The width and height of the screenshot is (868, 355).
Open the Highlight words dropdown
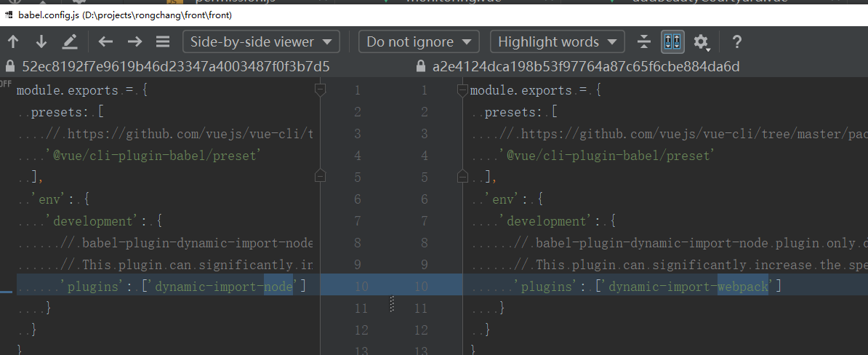point(557,41)
